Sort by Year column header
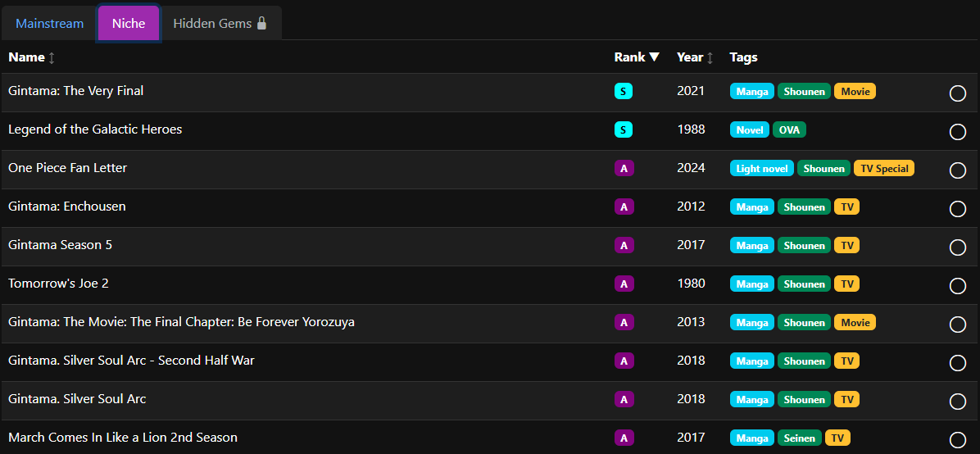The height and width of the screenshot is (454, 980). tap(695, 57)
